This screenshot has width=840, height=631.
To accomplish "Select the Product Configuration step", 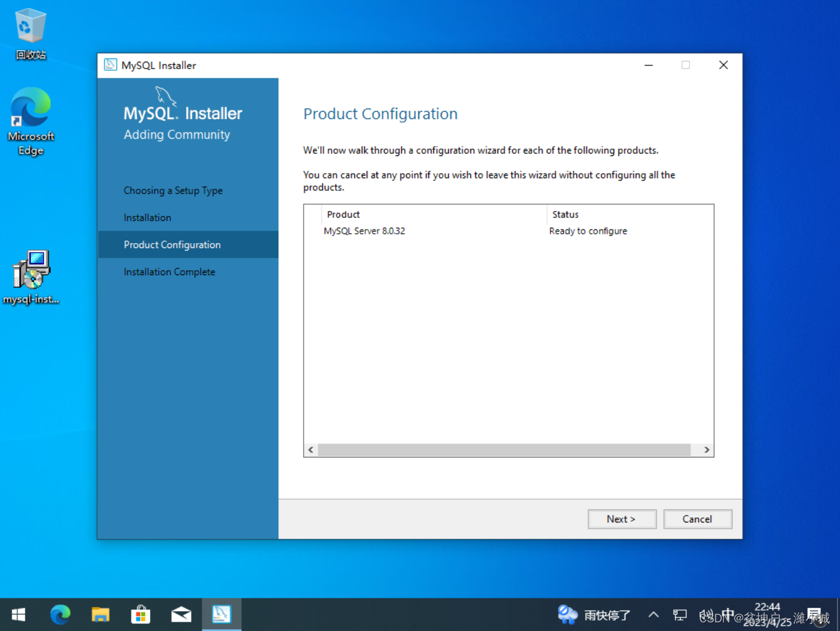I will pyautogui.click(x=188, y=245).
